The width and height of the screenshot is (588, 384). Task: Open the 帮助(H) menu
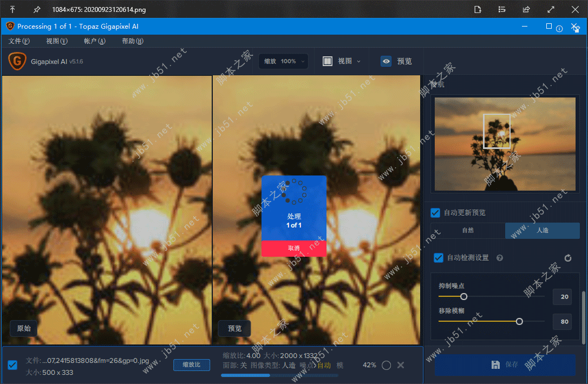click(132, 41)
